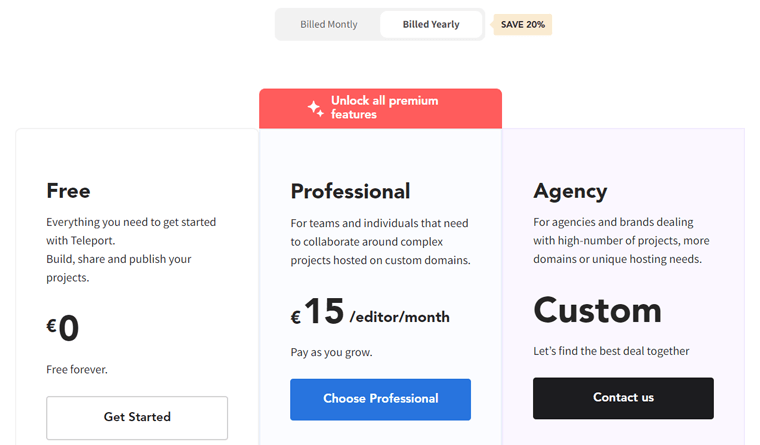Select Billed Yearly billing option

point(431,24)
